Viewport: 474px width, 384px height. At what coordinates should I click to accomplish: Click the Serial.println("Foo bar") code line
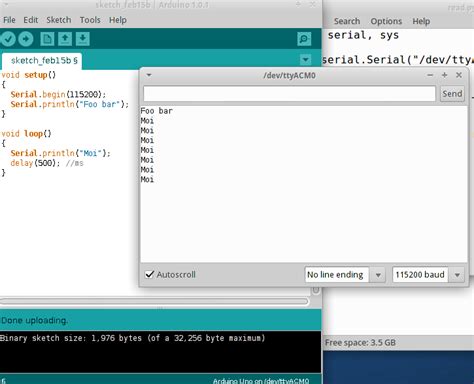69,104
